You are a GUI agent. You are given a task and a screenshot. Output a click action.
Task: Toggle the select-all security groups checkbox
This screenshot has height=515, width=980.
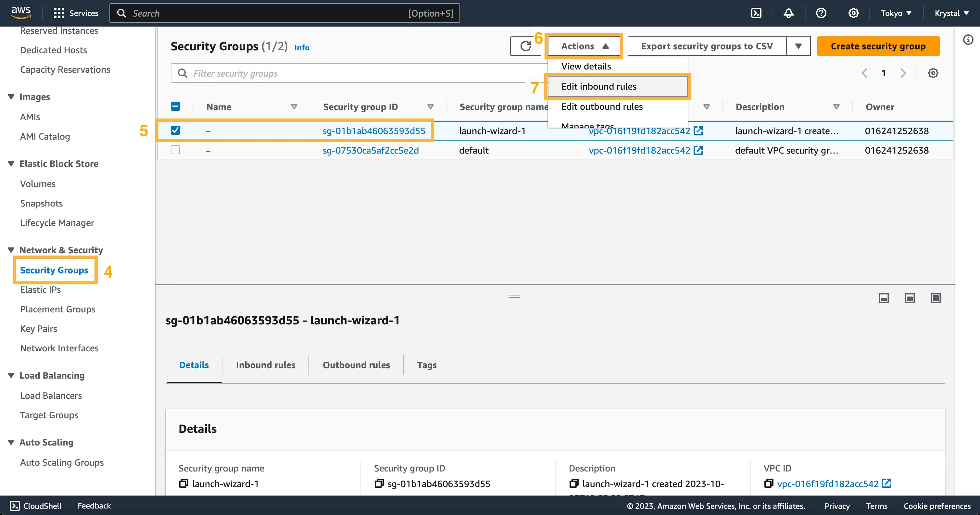click(175, 107)
